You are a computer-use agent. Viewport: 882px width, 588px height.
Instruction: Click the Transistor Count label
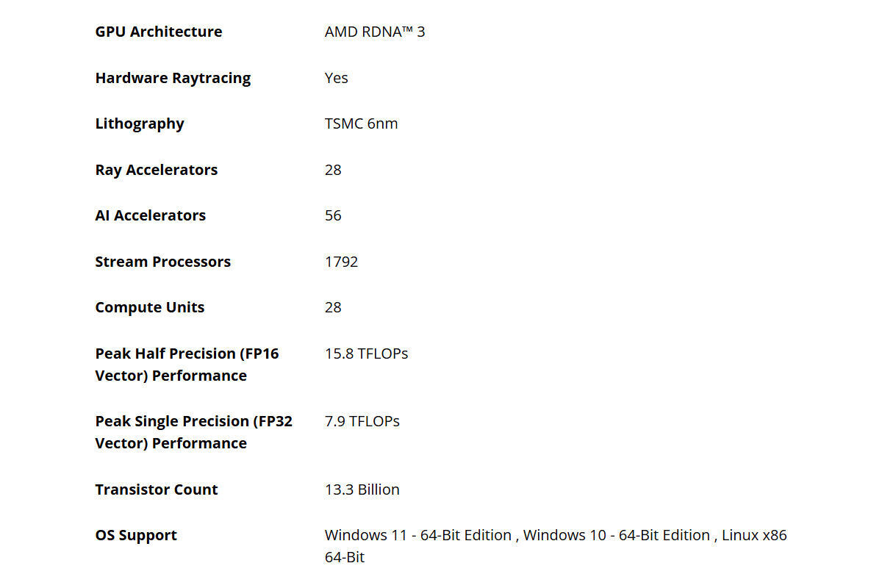click(157, 490)
